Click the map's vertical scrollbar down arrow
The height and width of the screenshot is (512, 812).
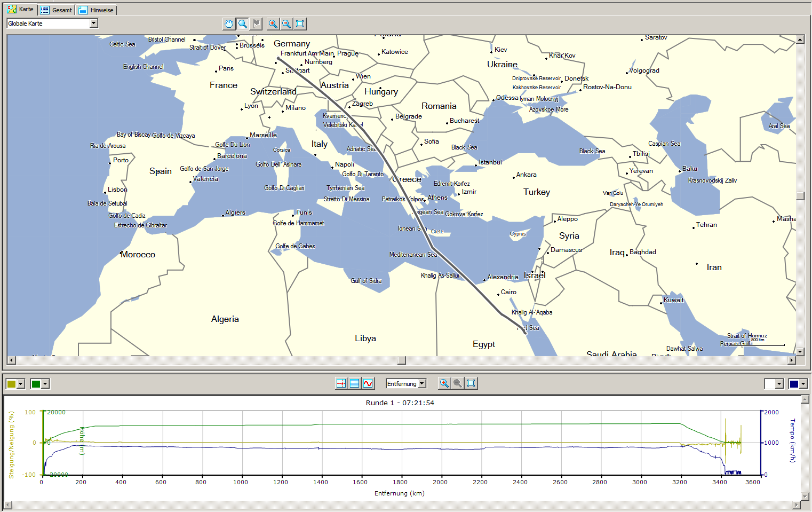pos(800,352)
